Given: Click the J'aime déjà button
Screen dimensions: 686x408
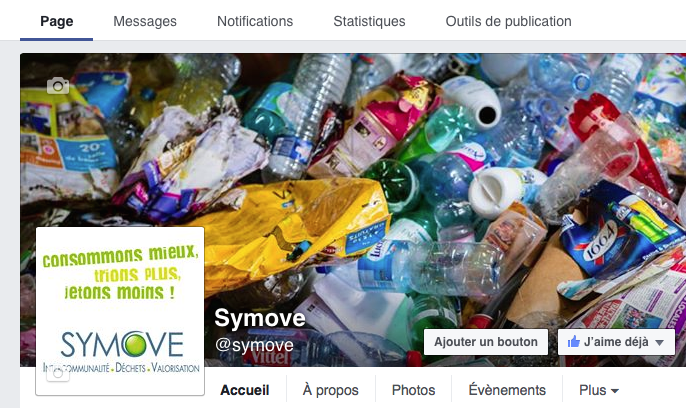Looking at the screenshot, I should (x=616, y=342).
